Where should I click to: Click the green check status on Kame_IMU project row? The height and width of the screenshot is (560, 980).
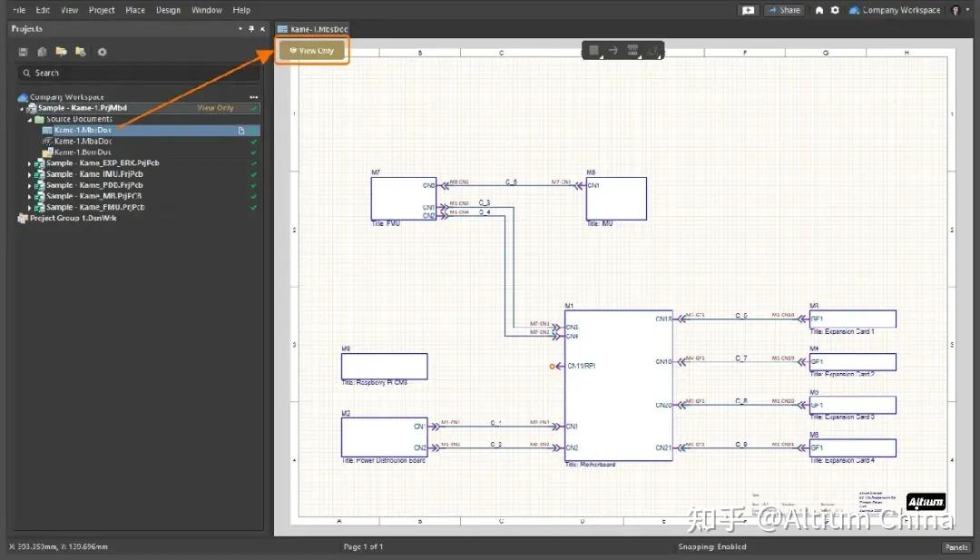(254, 174)
